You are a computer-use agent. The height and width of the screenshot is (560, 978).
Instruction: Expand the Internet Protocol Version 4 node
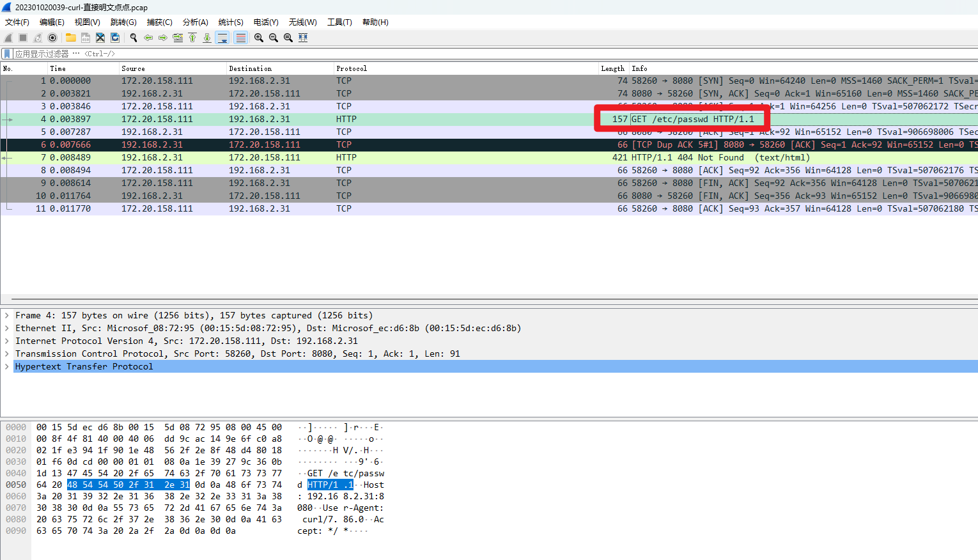(7, 341)
